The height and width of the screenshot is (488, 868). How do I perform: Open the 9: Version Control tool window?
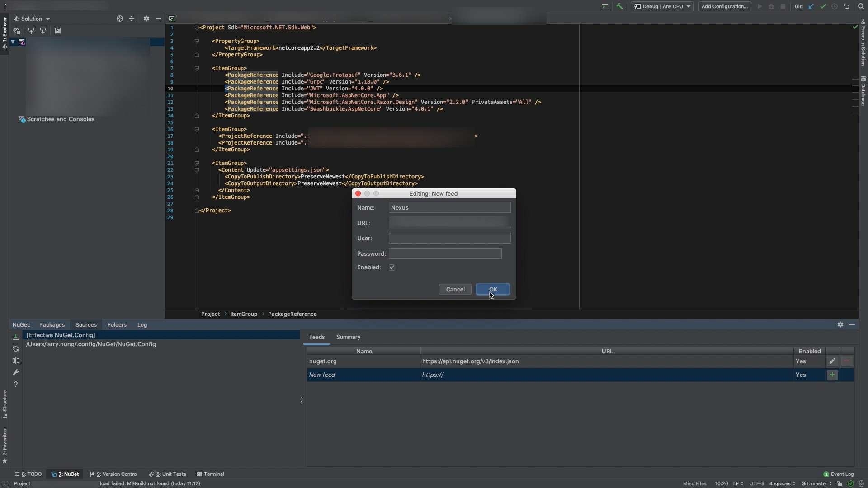coord(113,474)
